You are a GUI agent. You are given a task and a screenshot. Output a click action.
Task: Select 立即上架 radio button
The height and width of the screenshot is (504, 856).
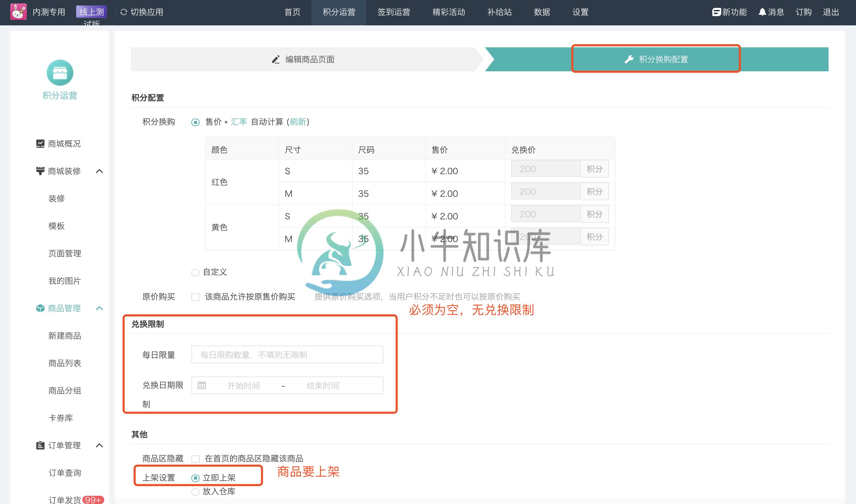pos(195,478)
